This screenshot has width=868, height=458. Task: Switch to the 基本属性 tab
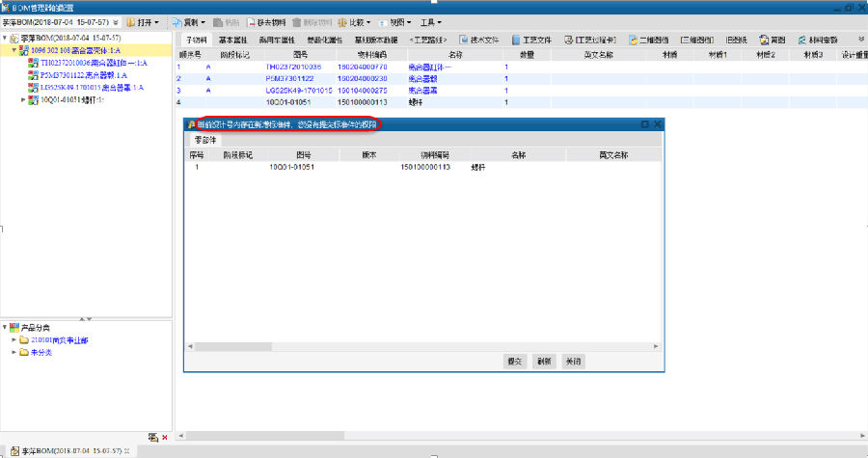232,40
